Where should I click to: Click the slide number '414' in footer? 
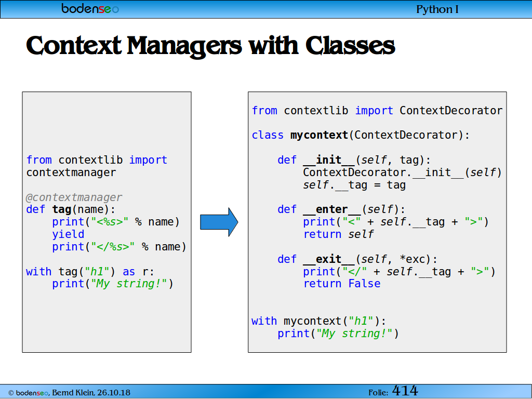pyautogui.click(x=405, y=391)
